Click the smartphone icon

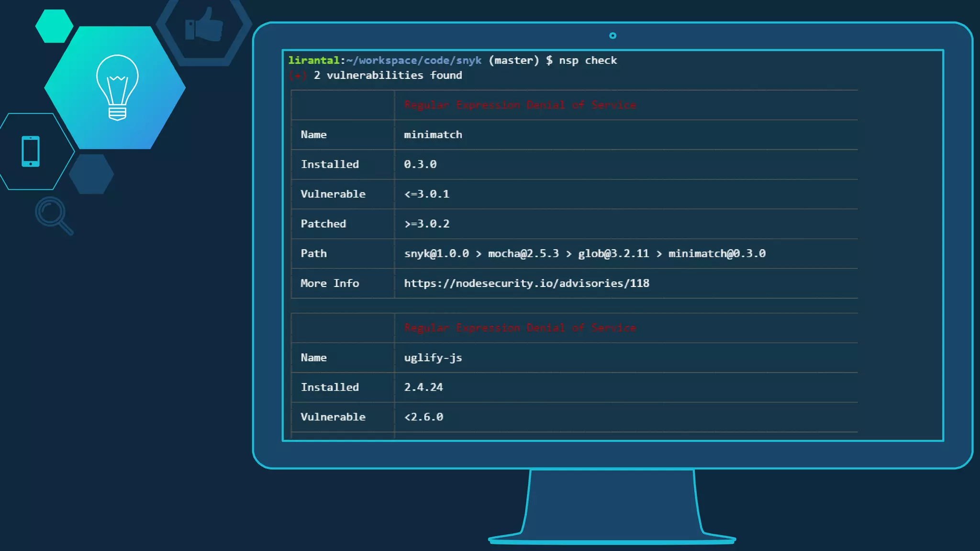coord(31,152)
